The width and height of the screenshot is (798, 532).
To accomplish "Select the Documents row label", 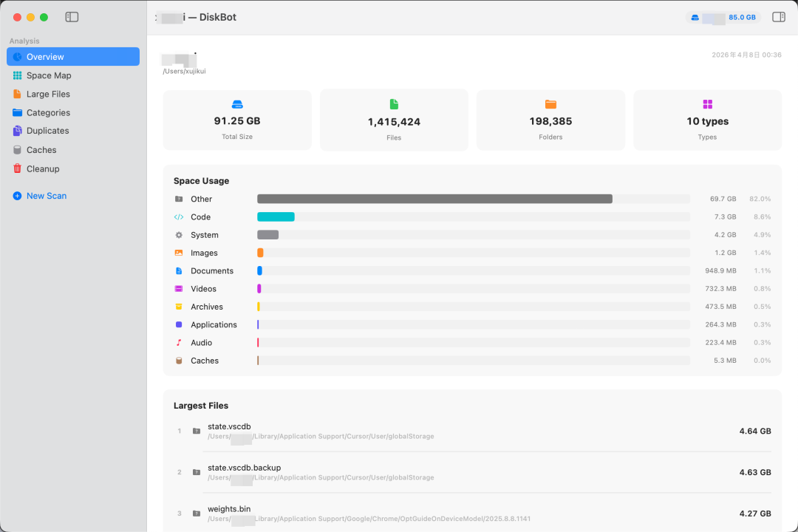I will 212,271.
